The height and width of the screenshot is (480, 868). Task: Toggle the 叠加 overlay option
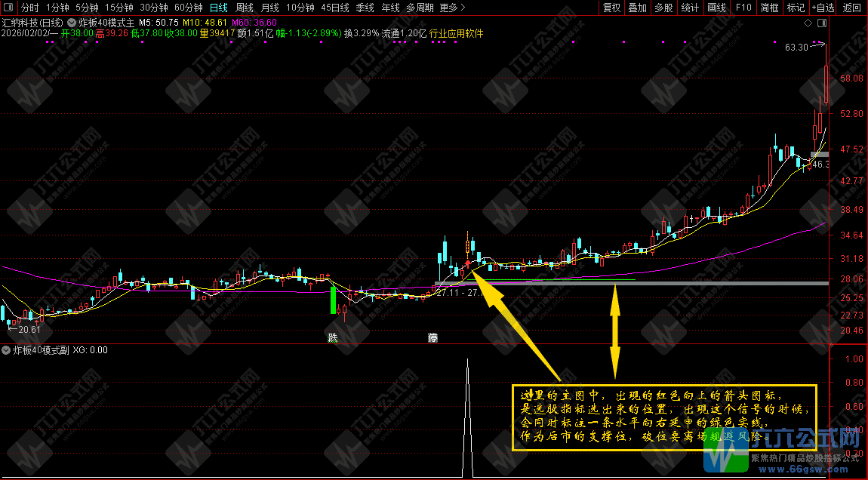coord(637,8)
